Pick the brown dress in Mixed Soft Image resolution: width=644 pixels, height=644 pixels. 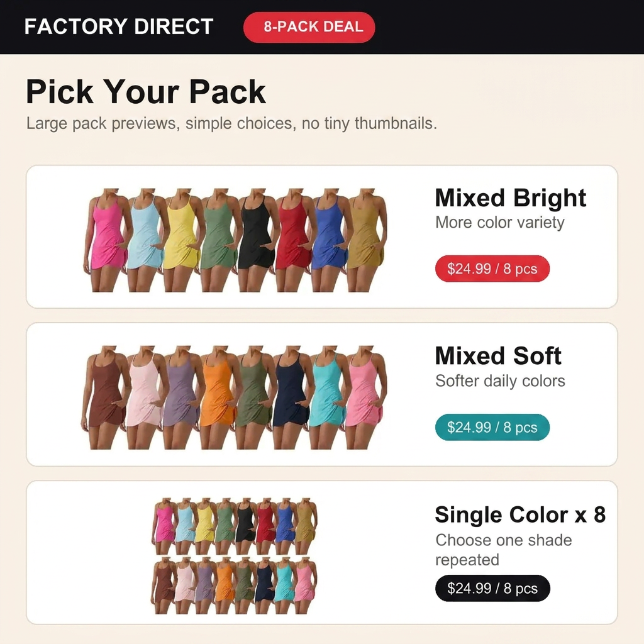coord(105,397)
